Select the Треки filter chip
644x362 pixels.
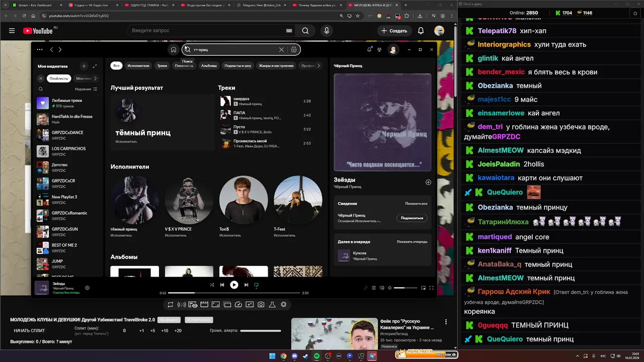point(162,65)
